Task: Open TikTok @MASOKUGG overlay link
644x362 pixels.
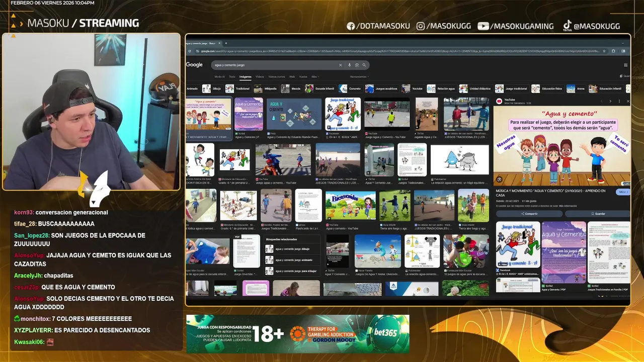Action: 591,26
